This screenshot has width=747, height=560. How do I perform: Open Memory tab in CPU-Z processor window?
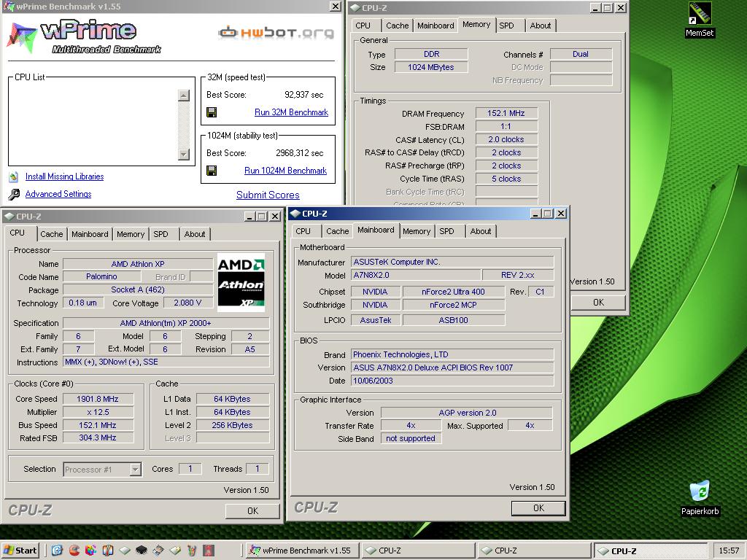[131, 234]
